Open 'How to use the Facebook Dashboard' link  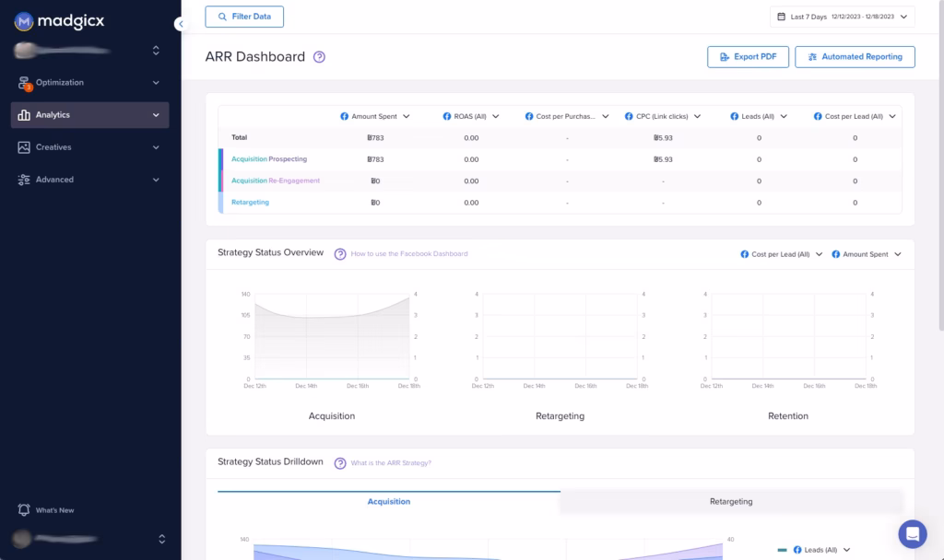pos(408,254)
